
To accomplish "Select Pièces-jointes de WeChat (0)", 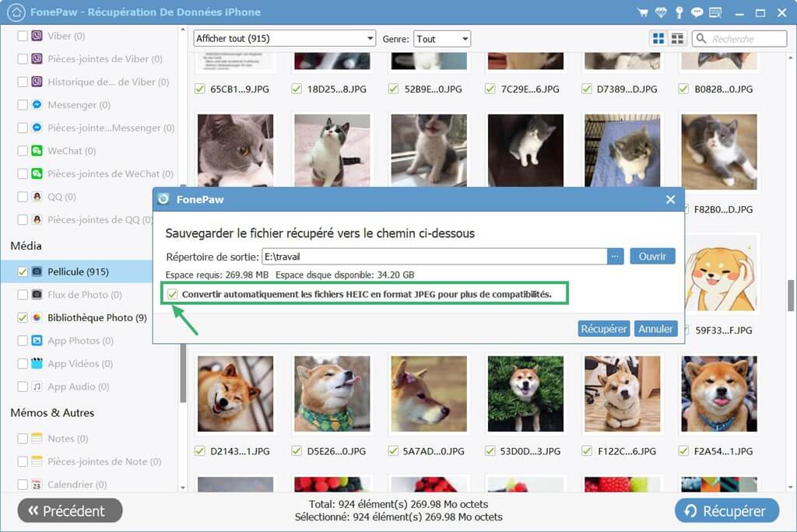I will 111,173.
